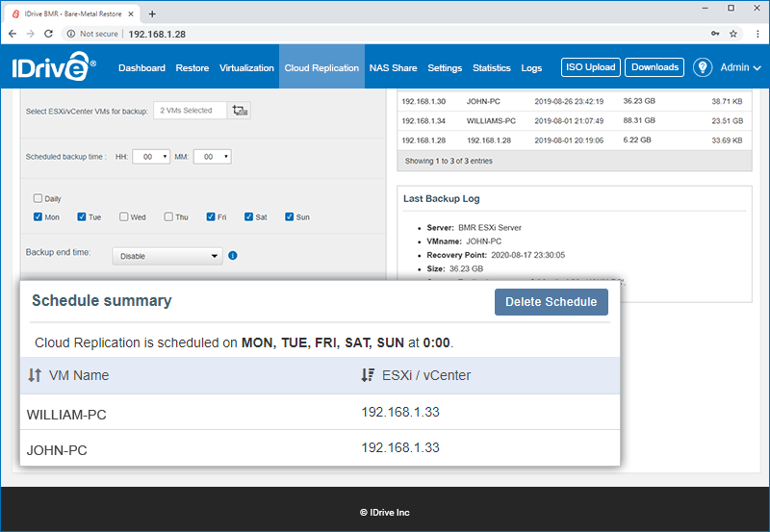Click the Last Backup Log heading
This screenshot has height=532, width=770.
click(x=442, y=199)
